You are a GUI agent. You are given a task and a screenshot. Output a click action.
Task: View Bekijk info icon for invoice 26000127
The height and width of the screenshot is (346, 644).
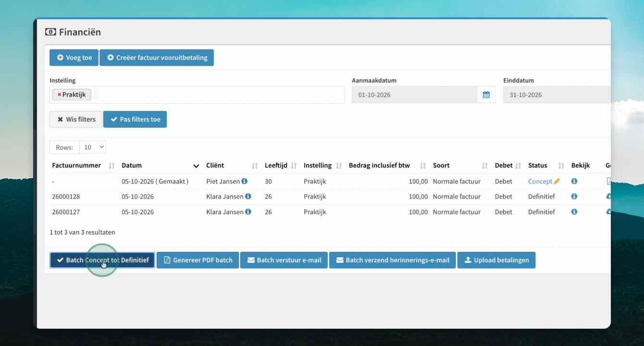[574, 212]
